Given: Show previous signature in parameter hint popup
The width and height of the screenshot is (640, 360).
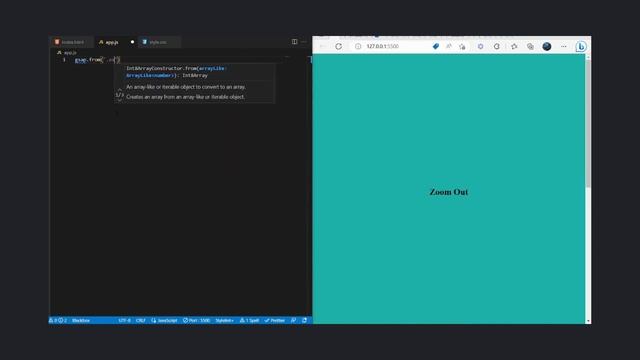Looking at the screenshot, I should tap(119, 89).
